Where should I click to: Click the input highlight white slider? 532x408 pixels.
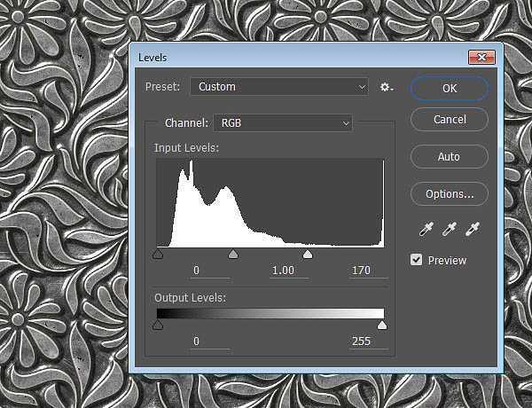[x=308, y=255]
